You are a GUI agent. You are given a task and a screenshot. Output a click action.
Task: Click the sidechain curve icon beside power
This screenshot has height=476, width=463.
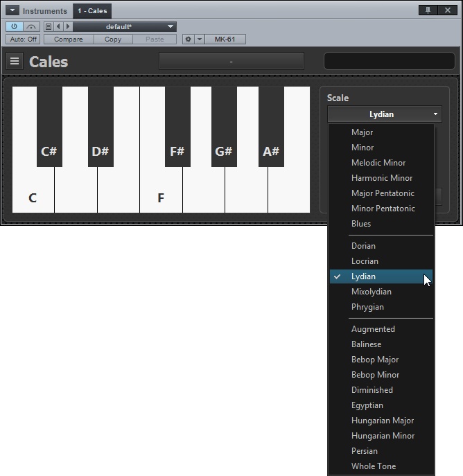pos(31,27)
